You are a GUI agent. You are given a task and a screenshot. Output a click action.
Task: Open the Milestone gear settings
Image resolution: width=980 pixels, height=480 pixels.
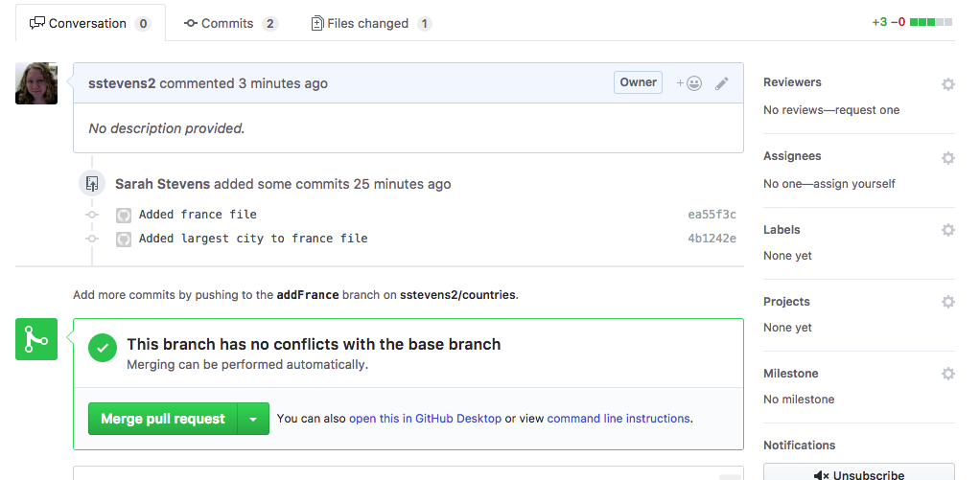coord(948,374)
